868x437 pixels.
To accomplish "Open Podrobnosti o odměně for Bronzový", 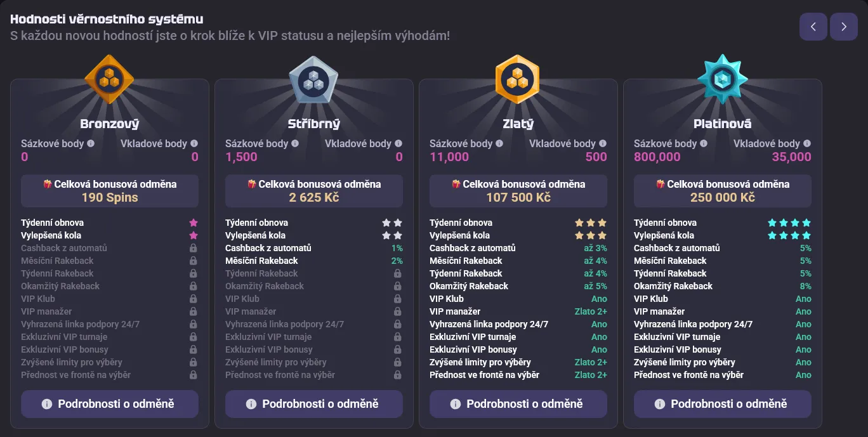I will [110, 404].
